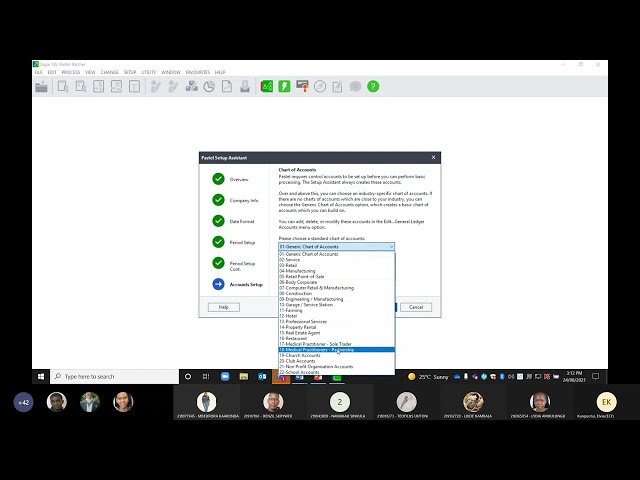Choose 14-Property Rental chart of accounts
640x480 pixels.
click(337, 327)
